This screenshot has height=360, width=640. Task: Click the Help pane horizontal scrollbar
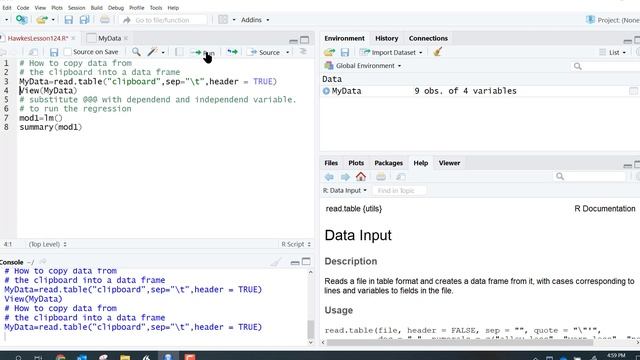click(x=459, y=342)
